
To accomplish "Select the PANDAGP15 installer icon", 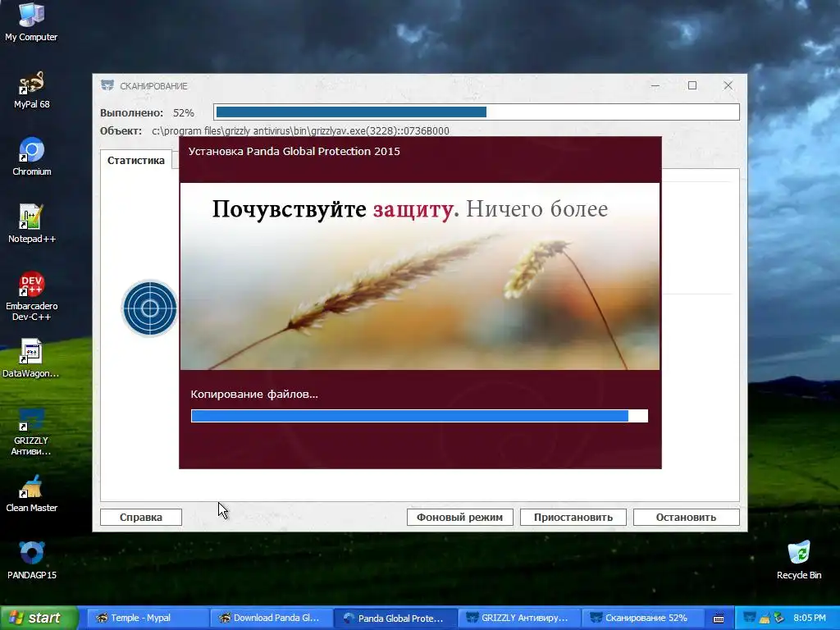I will pos(31,560).
